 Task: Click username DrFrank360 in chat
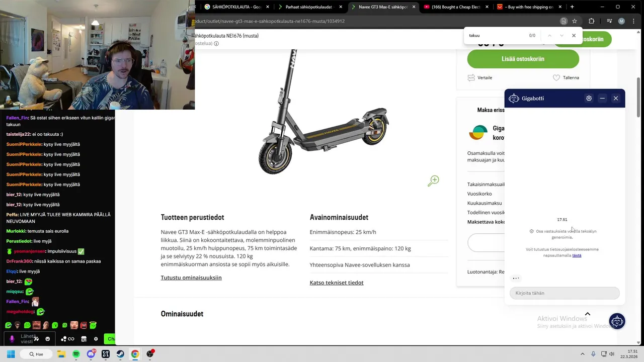click(18, 261)
